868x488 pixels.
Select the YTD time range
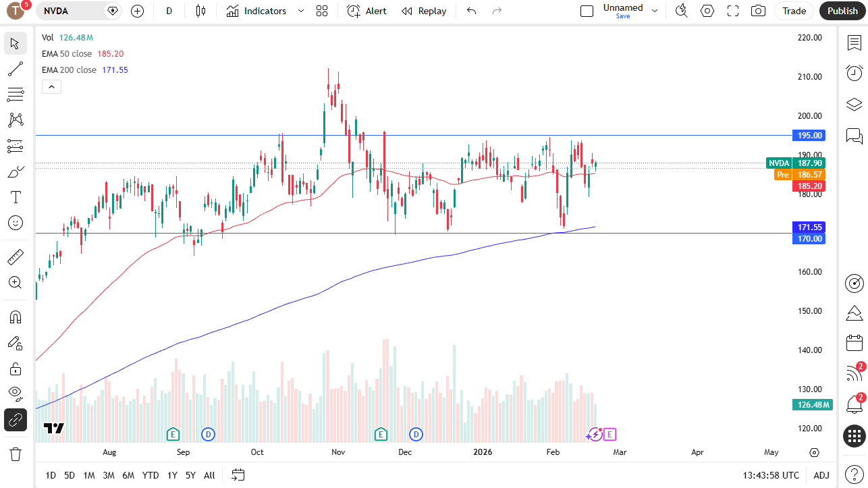click(151, 475)
